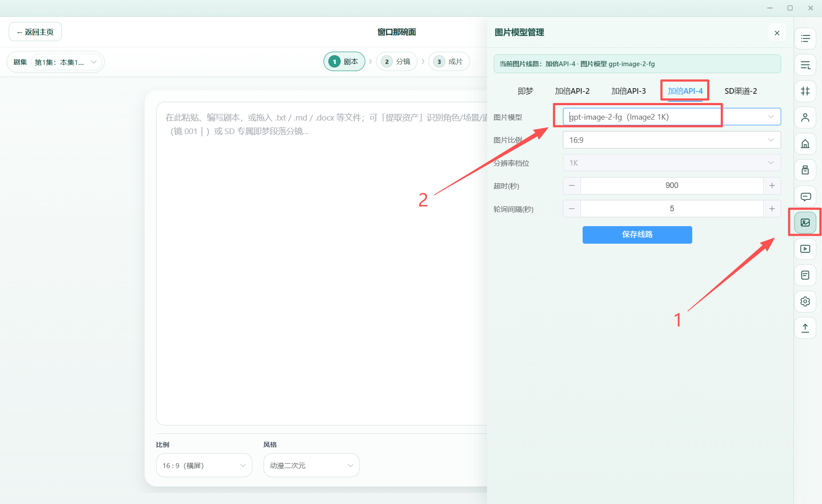The image size is (822, 504).
Task: Decrease the 轮询间隔(秒) value with minus
Action: tap(572, 209)
